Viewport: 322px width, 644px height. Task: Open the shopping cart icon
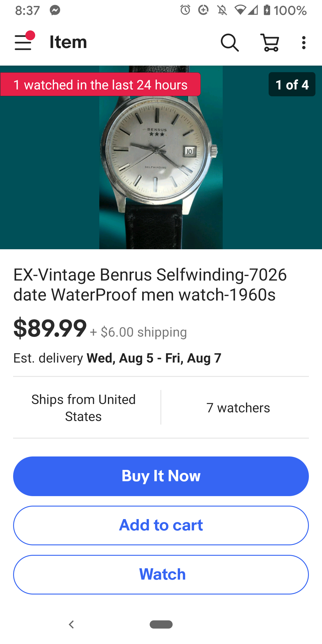point(270,42)
